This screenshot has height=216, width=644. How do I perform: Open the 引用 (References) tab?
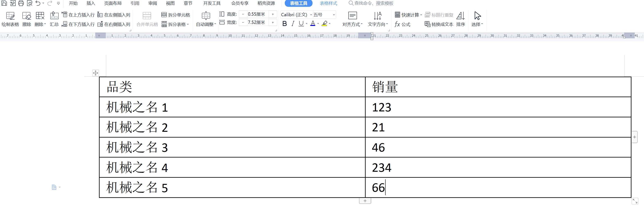[x=135, y=3]
